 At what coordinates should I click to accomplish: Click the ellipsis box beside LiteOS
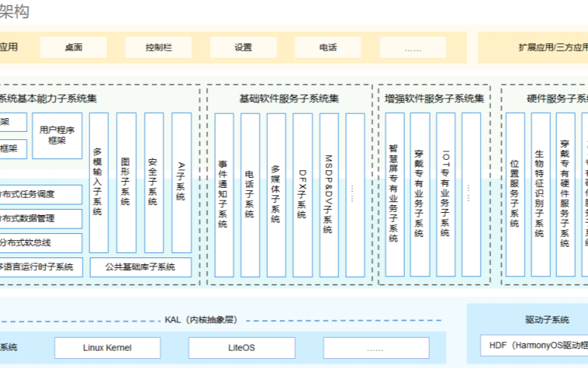376,348
